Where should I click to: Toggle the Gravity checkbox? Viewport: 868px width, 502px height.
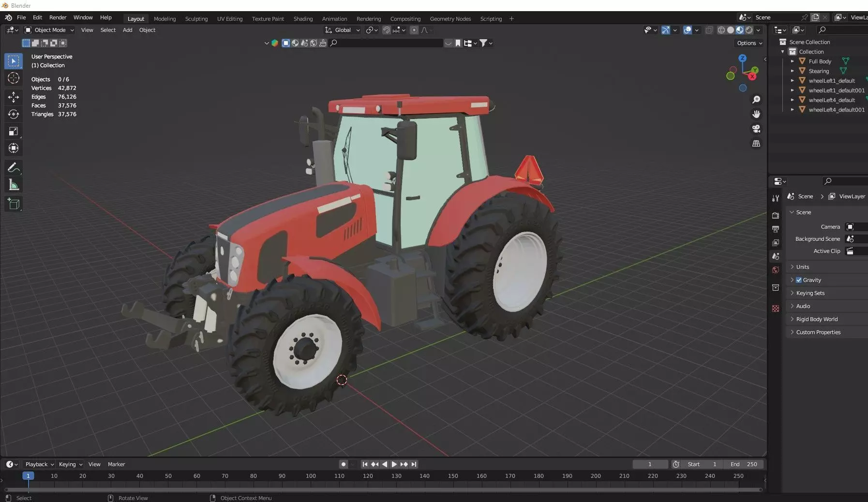(799, 280)
